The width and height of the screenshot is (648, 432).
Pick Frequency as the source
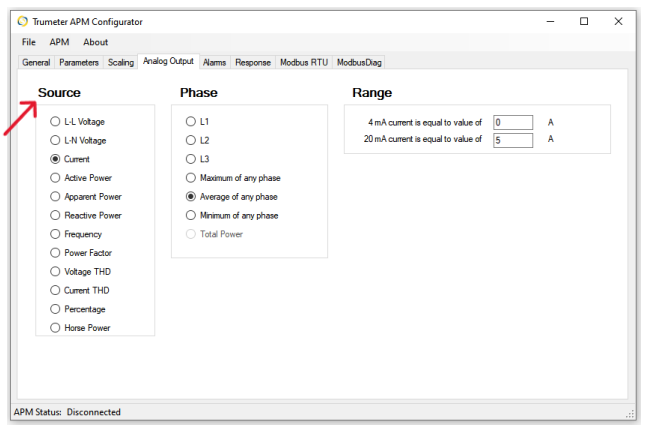point(76,234)
